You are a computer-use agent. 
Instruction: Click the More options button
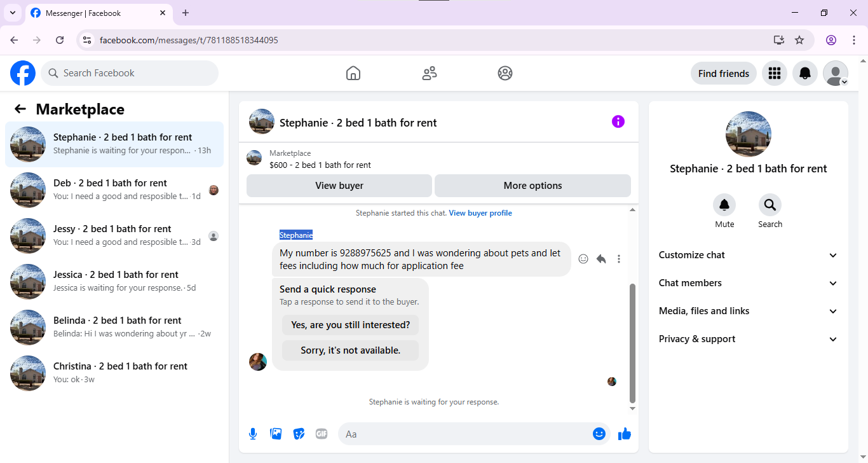532,186
